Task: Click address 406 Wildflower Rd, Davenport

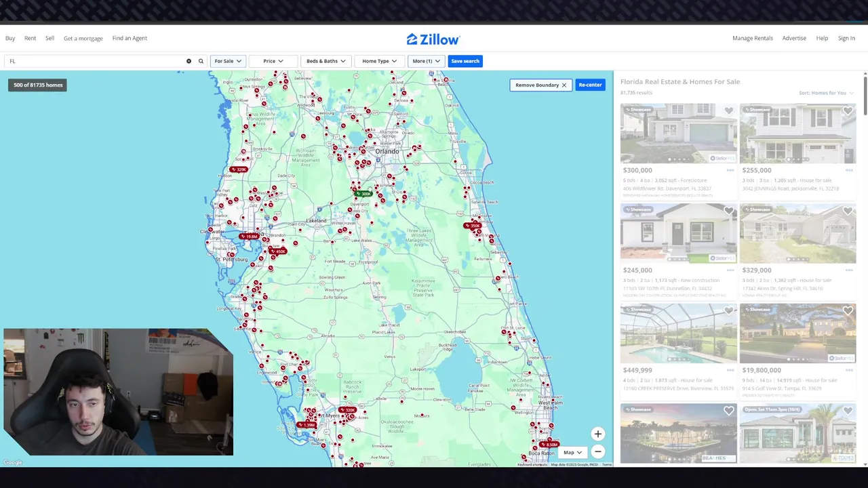Action: coord(666,188)
